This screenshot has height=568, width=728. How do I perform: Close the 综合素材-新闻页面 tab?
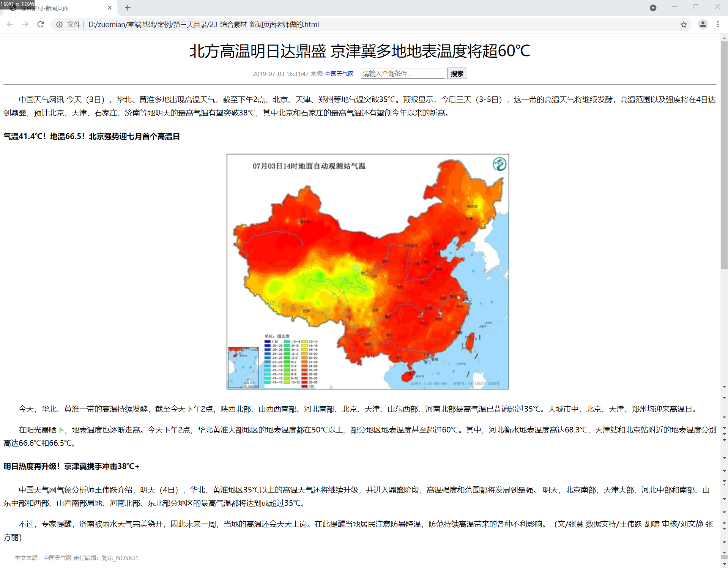coord(110,8)
